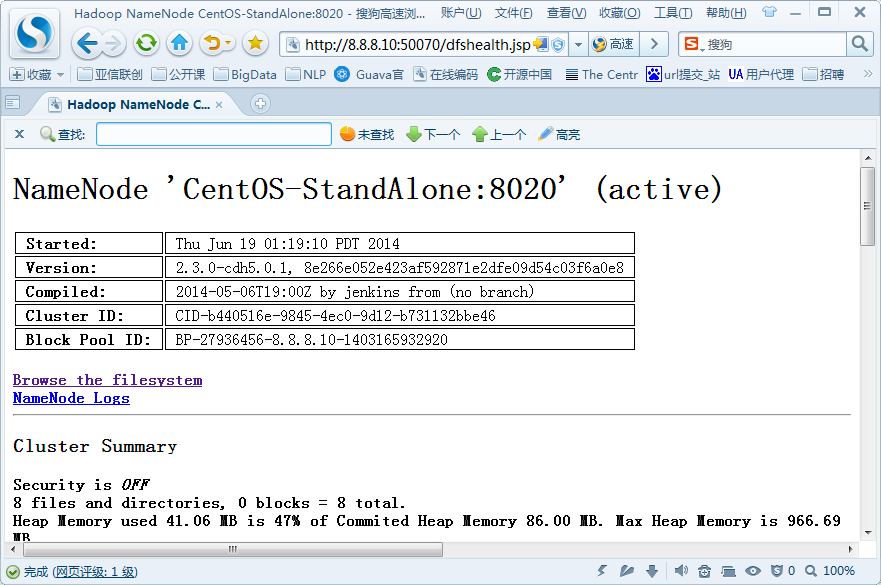
Task: Open the address bar history dropdown
Action: (x=578, y=44)
